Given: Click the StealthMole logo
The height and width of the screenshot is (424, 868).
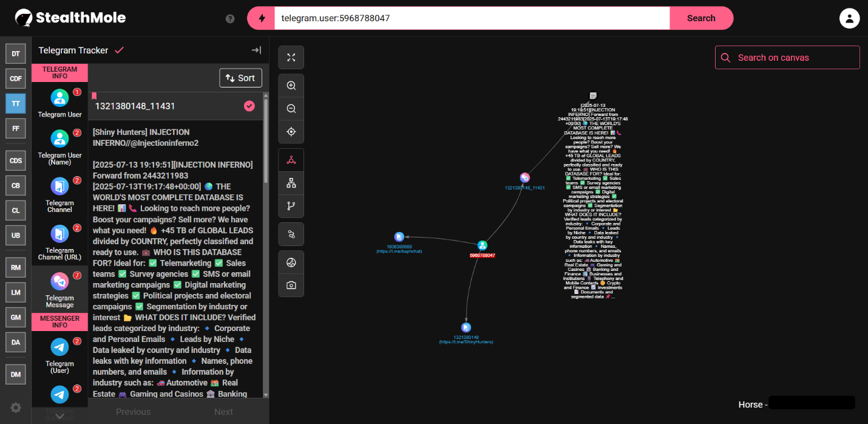Looking at the screenshot, I should click(70, 18).
